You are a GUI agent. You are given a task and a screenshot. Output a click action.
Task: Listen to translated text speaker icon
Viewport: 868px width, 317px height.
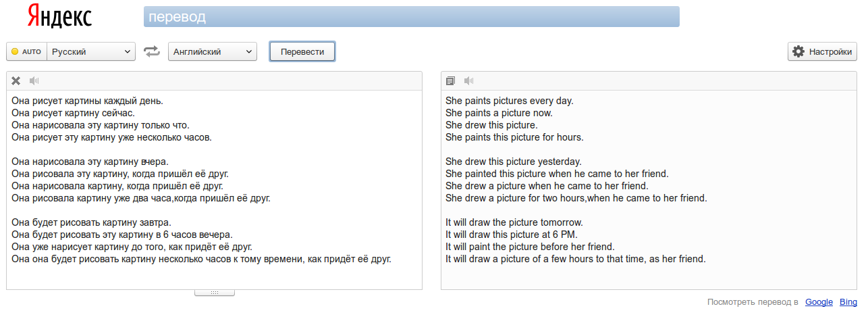tap(469, 80)
